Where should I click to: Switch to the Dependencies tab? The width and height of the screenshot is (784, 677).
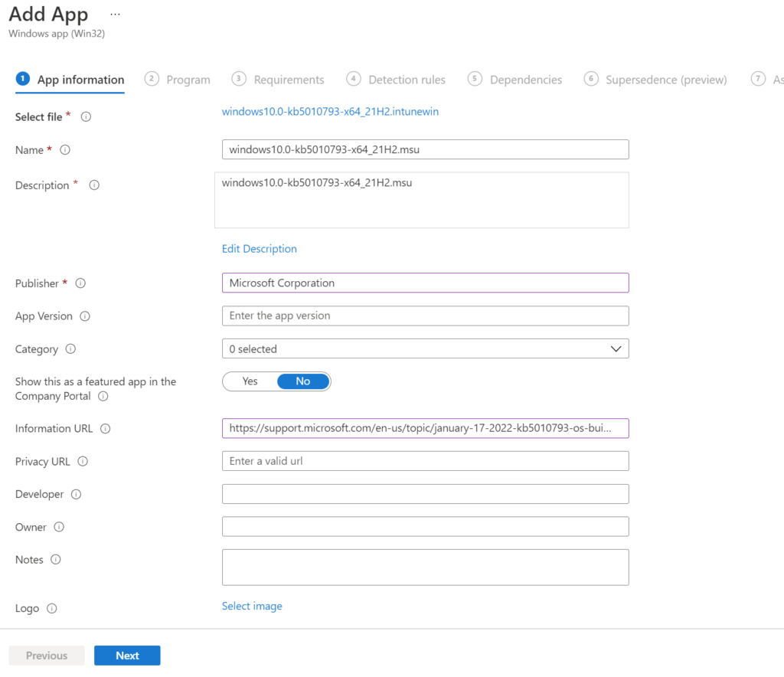pos(515,80)
